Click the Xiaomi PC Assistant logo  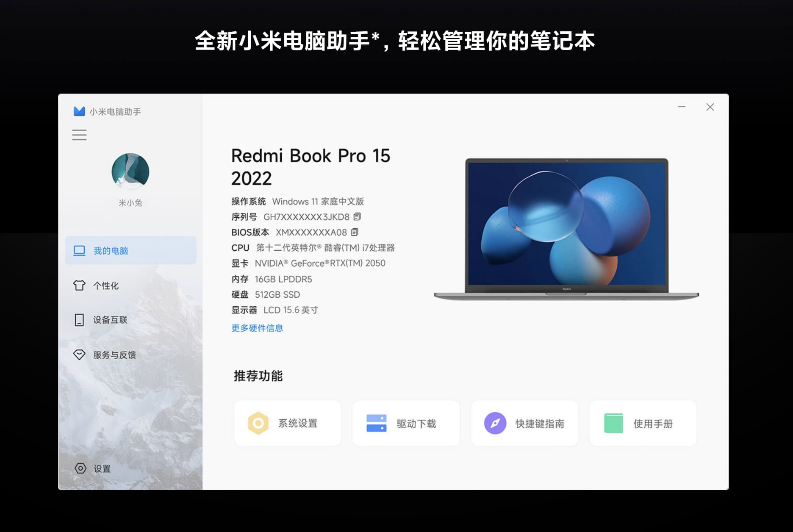coord(79,111)
